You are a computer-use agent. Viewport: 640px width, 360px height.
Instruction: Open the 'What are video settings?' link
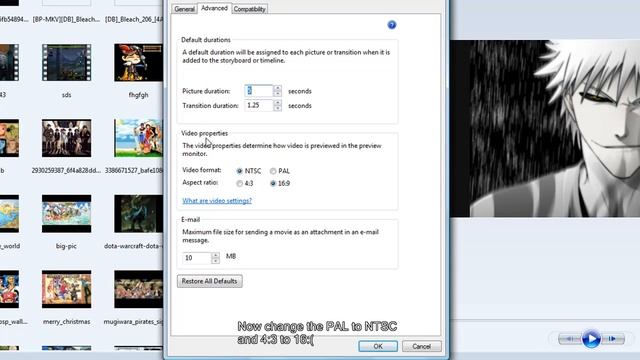pos(217,201)
